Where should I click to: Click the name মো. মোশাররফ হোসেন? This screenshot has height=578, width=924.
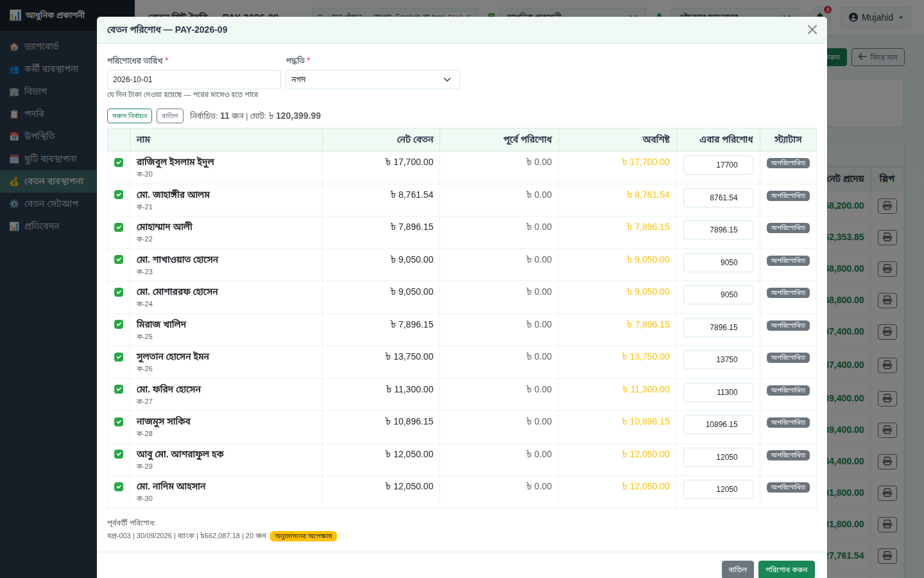pos(177,292)
